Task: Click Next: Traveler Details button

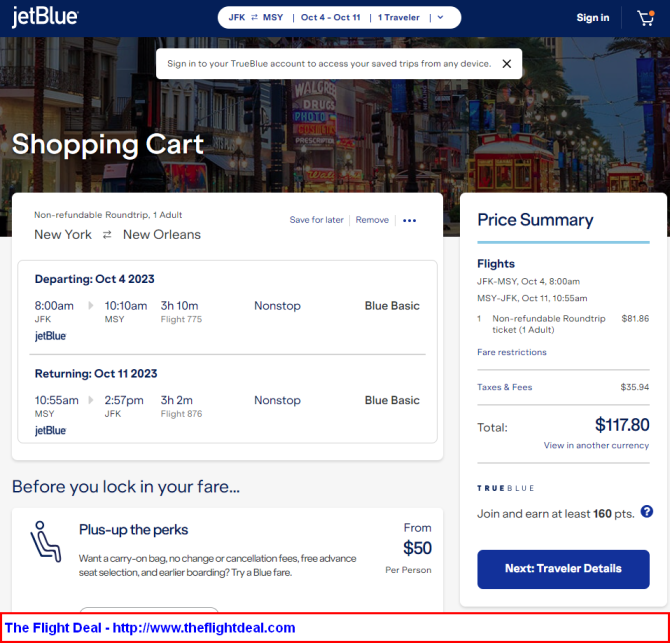Action: [563, 569]
